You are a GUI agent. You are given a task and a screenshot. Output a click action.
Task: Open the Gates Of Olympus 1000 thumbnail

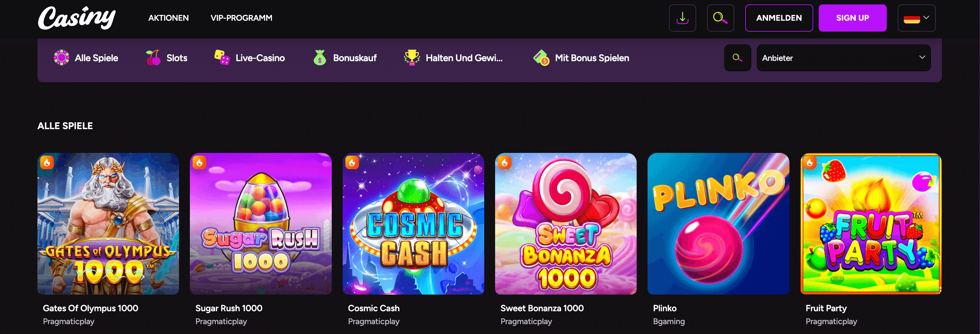(x=108, y=224)
